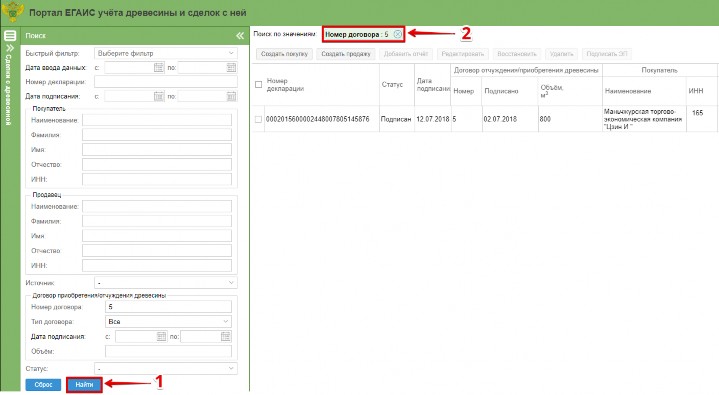Click Удалить button

pyautogui.click(x=562, y=54)
